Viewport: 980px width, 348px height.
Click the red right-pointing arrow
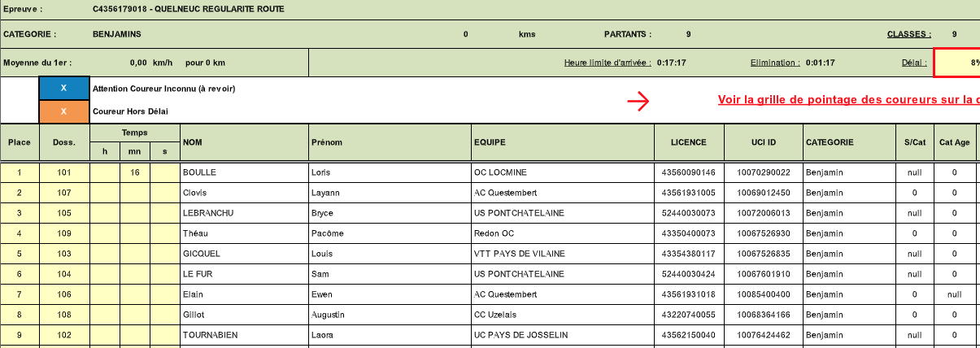click(x=638, y=101)
